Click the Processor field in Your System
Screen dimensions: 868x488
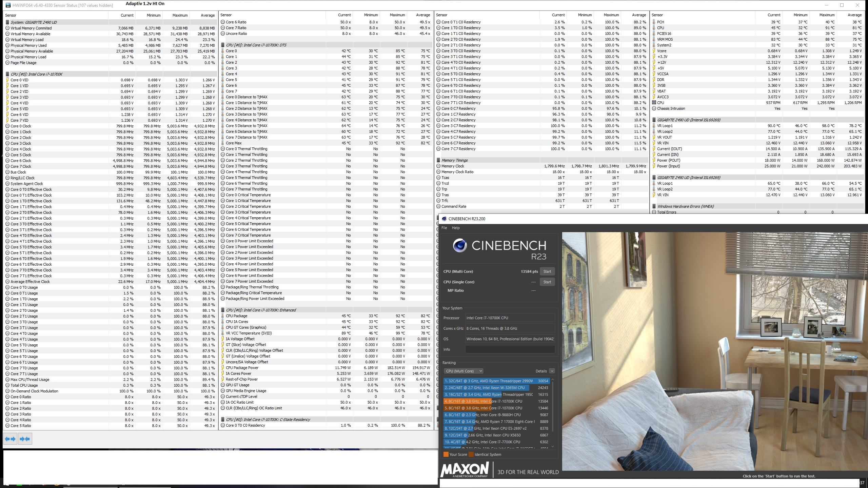click(x=510, y=318)
